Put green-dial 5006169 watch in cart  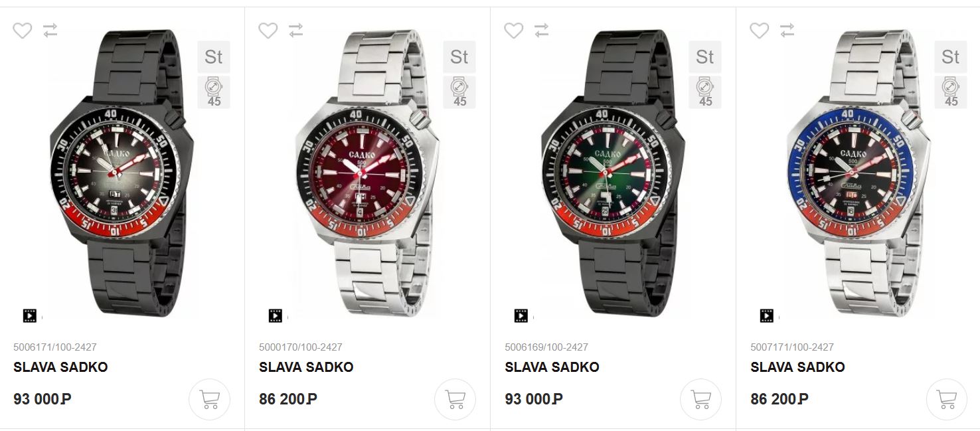pyautogui.click(x=700, y=399)
